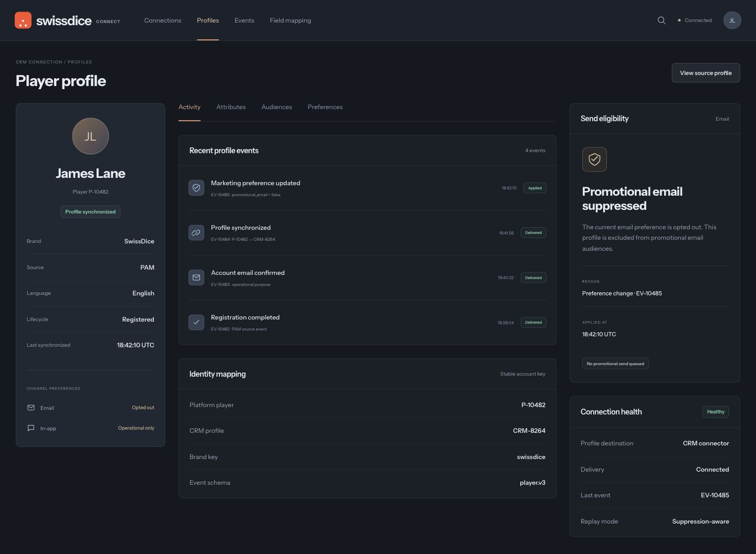The width and height of the screenshot is (756, 554).
Task: Click the Send eligibility shield icon
Action: point(594,159)
